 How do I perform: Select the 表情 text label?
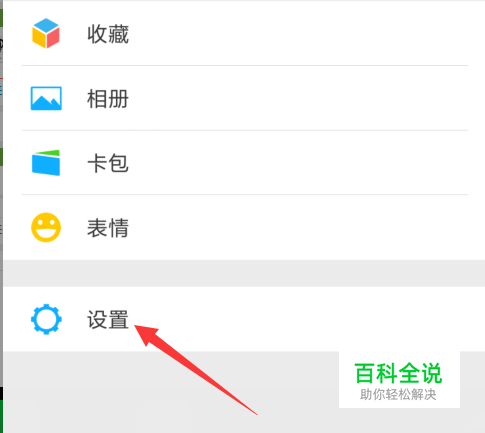tap(108, 228)
